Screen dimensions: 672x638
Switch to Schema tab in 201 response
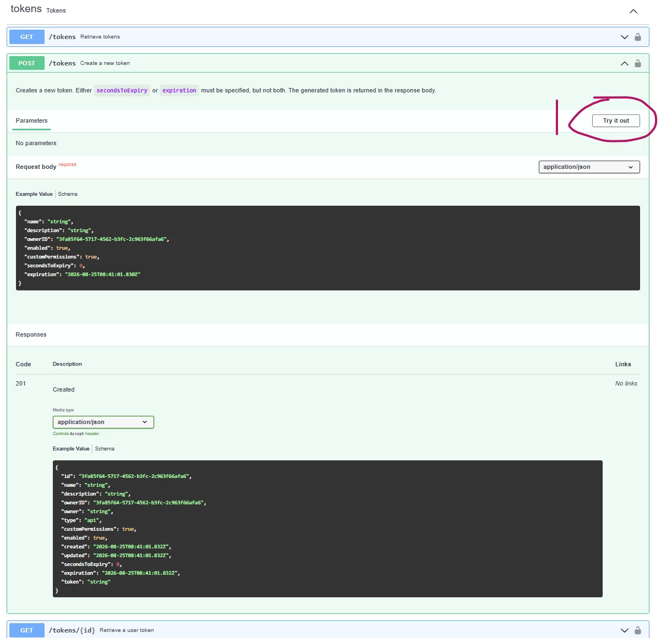(105, 449)
